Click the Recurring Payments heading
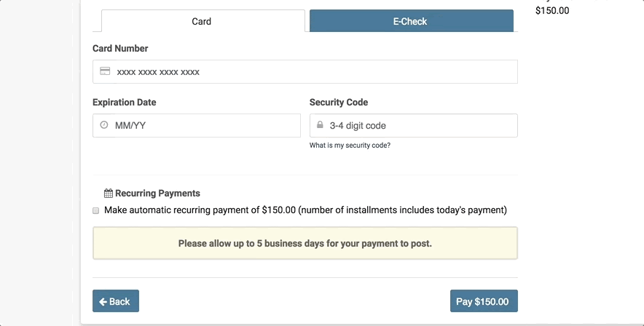 pyautogui.click(x=157, y=193)
